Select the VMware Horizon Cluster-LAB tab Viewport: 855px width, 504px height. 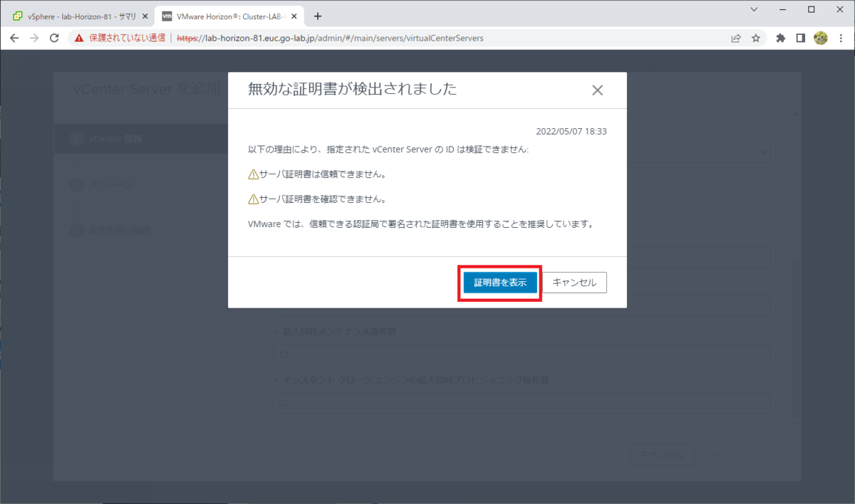[228, 16]
